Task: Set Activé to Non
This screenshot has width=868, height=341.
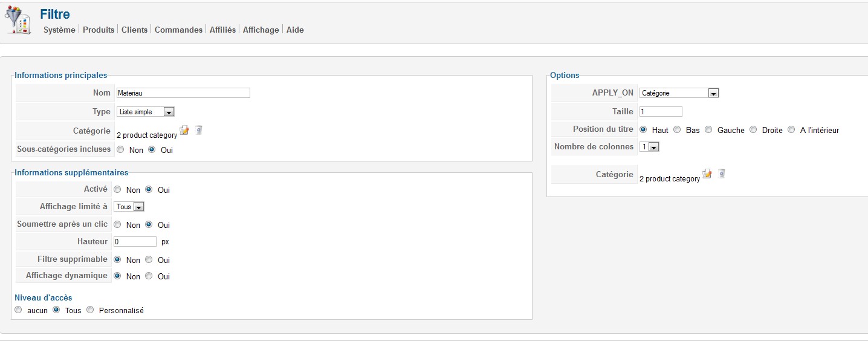Action: pos(118,189)
